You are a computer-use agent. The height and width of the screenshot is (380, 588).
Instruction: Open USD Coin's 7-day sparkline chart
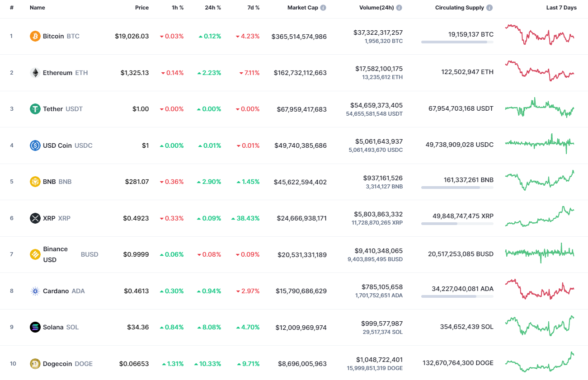coord(540,144)
